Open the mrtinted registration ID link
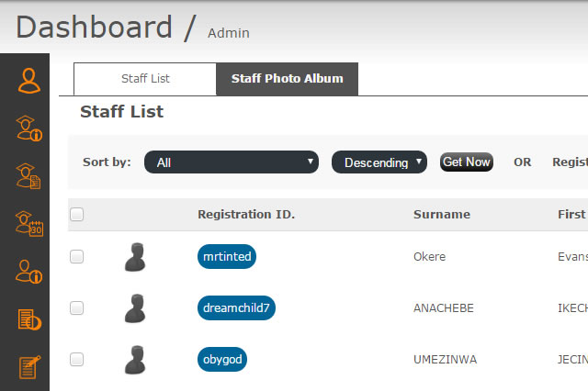 [x=227, y=257]
